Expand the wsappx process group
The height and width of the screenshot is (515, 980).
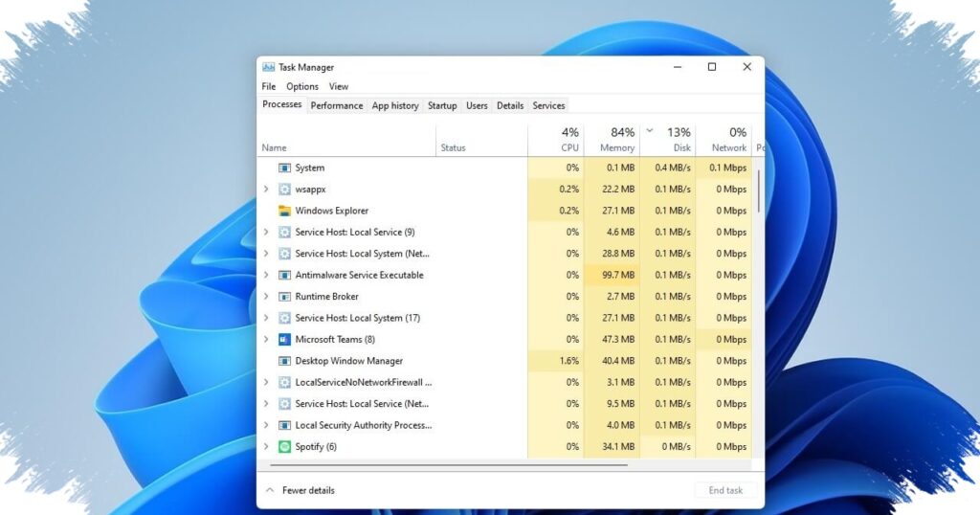tap(266, 189)
